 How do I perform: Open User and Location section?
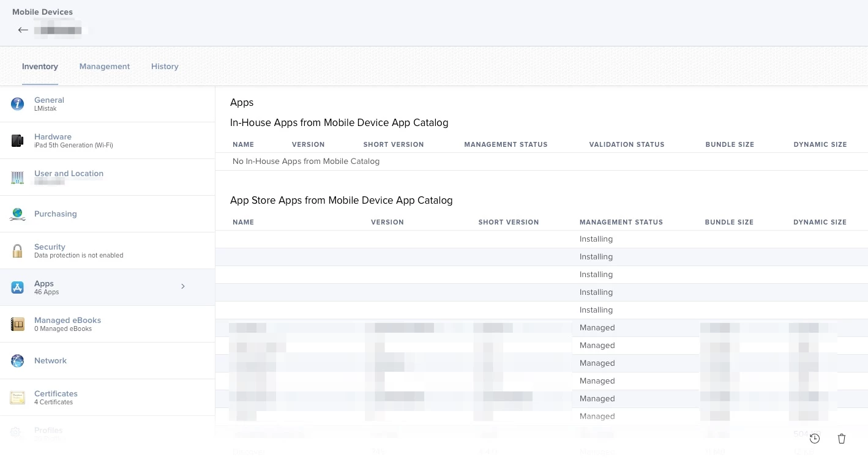(x=107, y=177)
